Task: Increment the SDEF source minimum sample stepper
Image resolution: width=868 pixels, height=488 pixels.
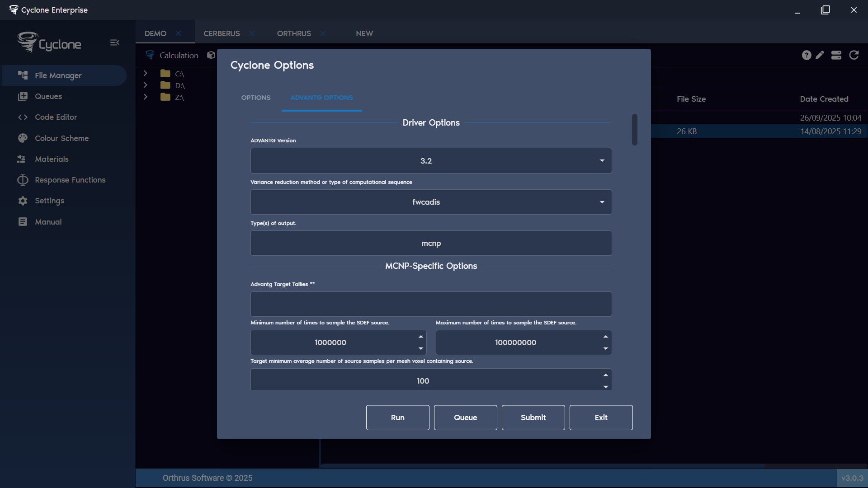Action: pyautogui.click(x=420, y=336)
